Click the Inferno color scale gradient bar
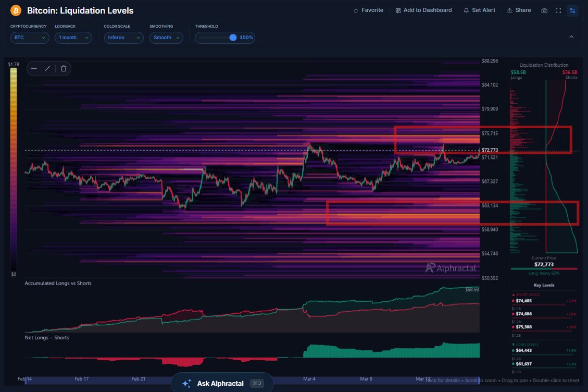 click(14, 169)
